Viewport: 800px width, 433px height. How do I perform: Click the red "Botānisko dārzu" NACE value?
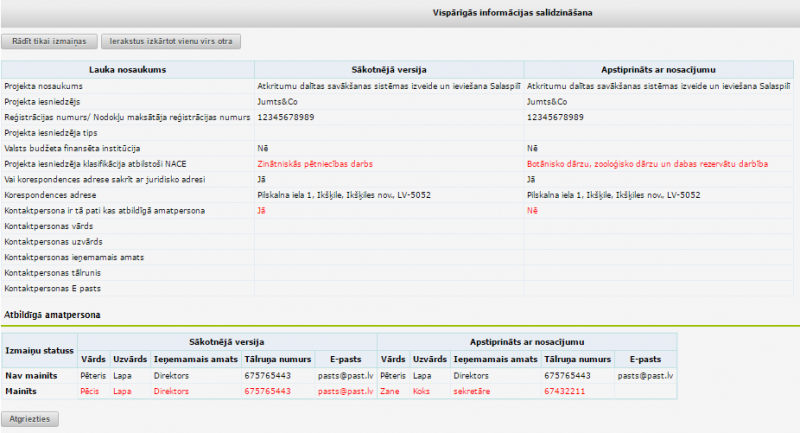coord(648,163)
